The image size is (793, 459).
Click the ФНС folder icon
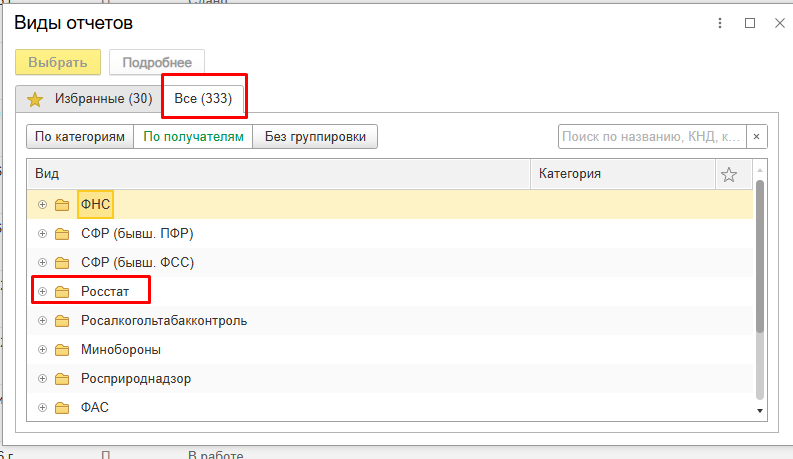[62, 205]
